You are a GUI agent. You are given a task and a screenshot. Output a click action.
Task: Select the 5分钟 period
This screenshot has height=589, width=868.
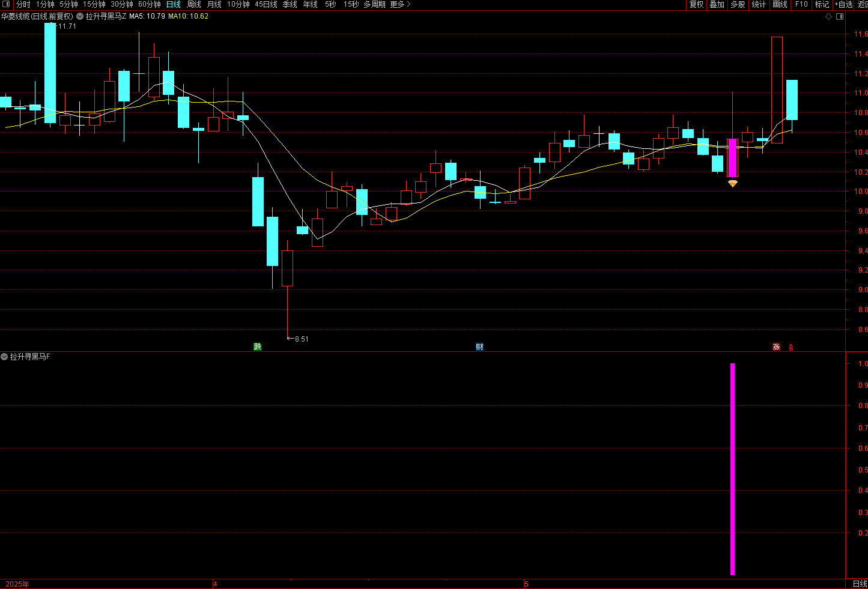(68, 4)
